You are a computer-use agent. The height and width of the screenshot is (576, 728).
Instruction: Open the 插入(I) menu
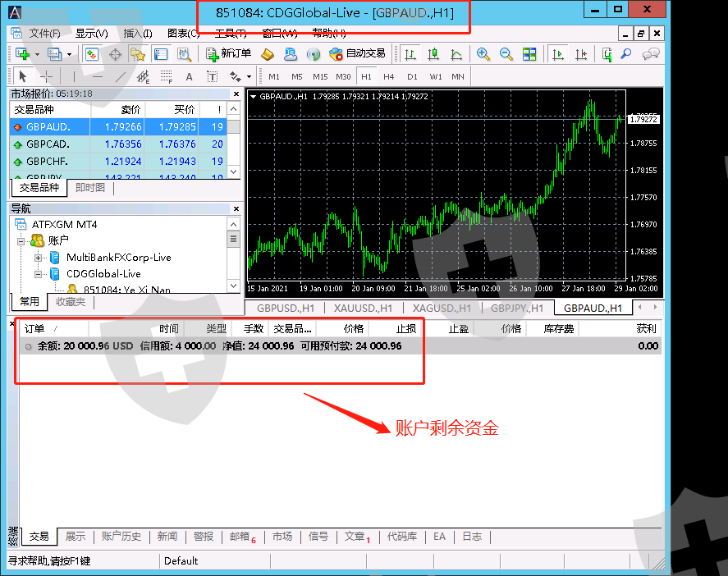tap(137, 33)
